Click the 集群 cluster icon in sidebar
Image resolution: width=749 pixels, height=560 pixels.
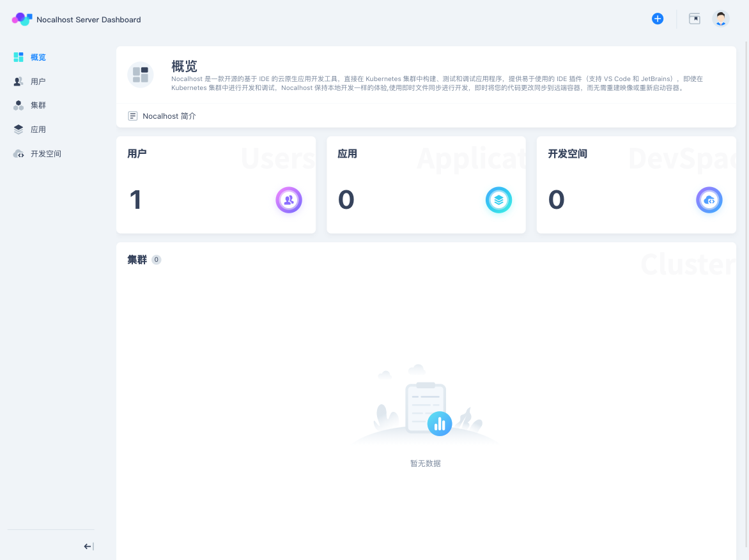pyautogui.click(x=19, y=105)
